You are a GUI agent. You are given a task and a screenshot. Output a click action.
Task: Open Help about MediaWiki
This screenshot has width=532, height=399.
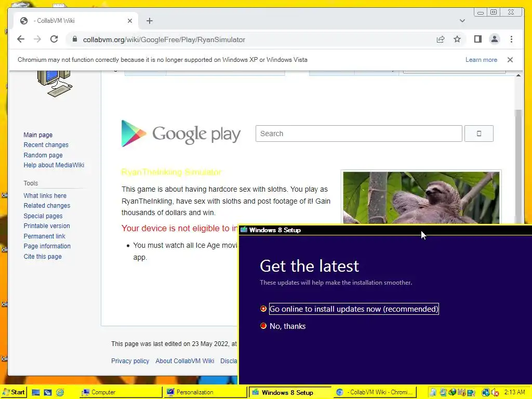click(54, 165)
